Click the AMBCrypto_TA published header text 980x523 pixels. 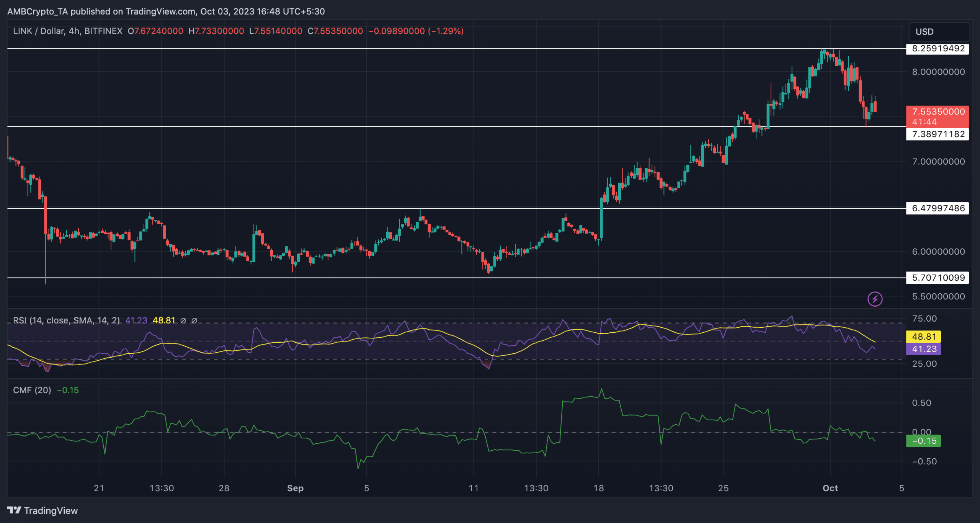[166, 11]
